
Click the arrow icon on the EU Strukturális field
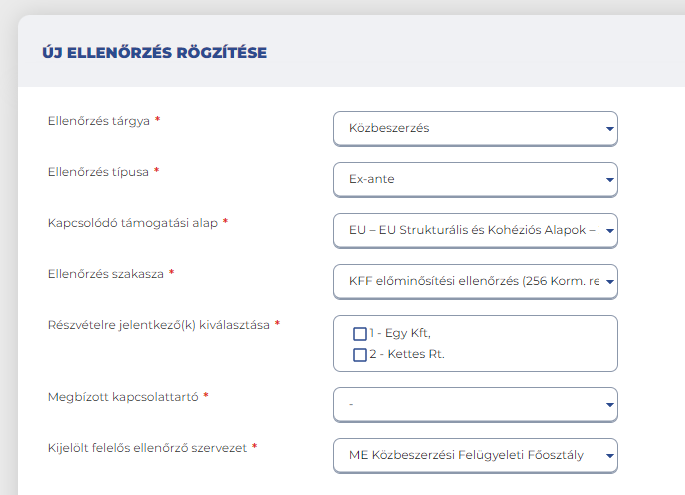pyautogui.click(x=609, y=231)
